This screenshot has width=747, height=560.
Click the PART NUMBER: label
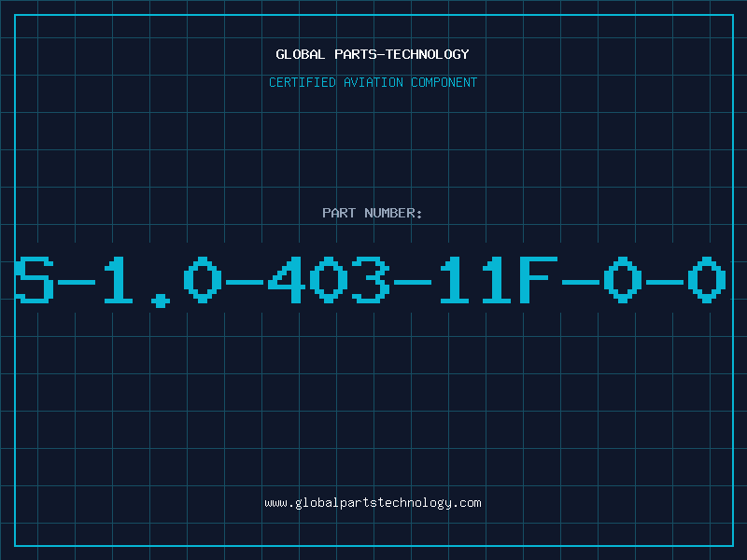pos(373,213)
